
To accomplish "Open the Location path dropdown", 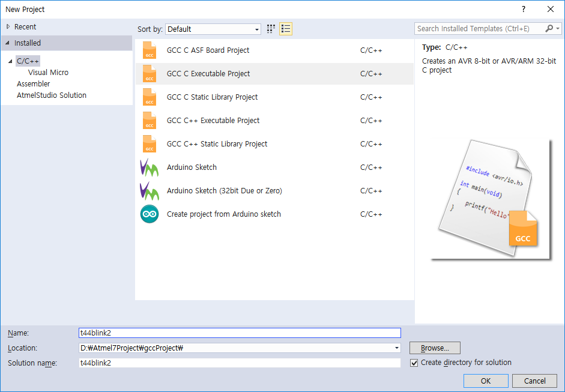I will point(396,348).
